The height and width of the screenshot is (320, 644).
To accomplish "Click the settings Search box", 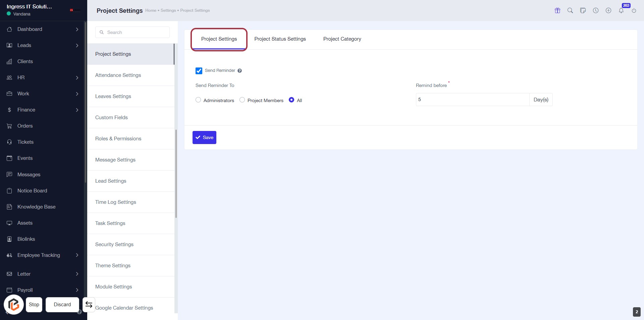I will pos(132,32).
